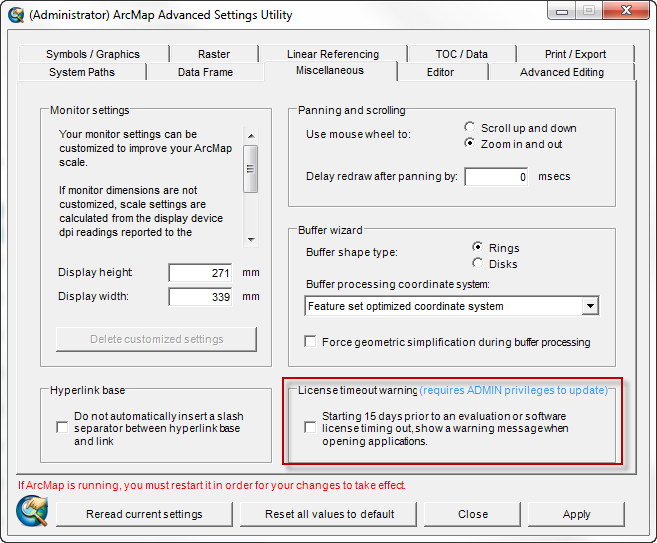
Task: Select Zoom in and out radio button
Action: (x=471, y=144)
